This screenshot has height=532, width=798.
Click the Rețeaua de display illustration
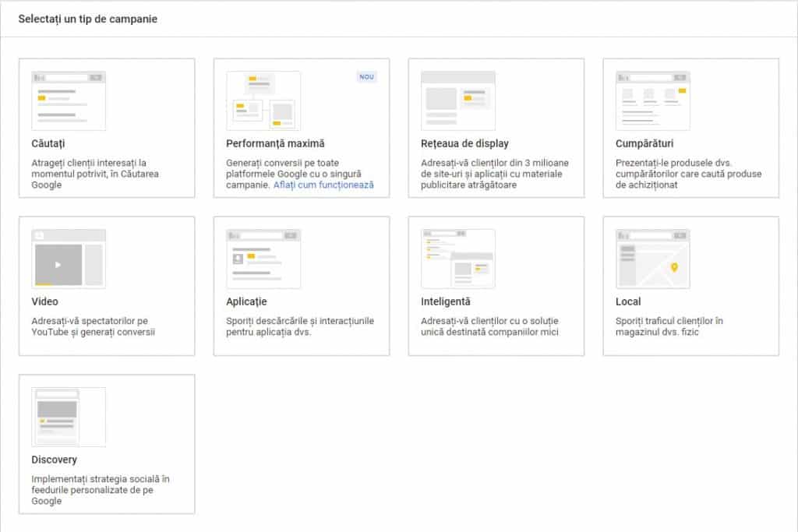(x=457, y=100)
